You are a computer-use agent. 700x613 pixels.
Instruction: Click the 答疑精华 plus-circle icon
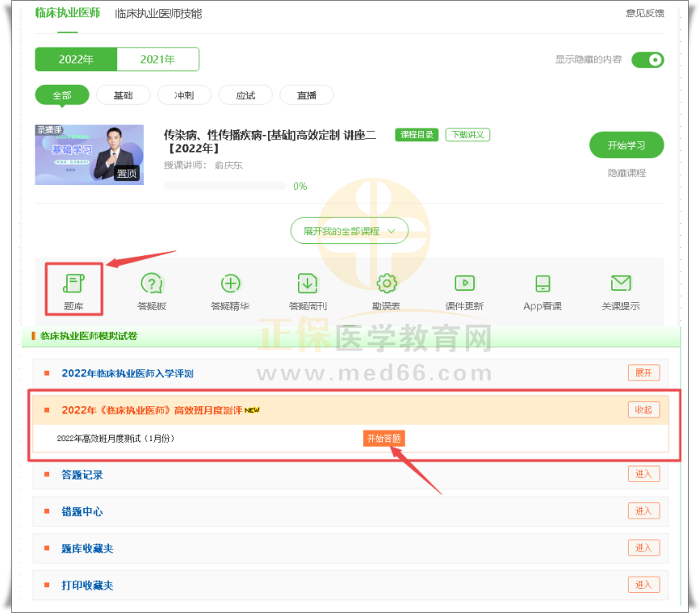(x=231, y=283)
